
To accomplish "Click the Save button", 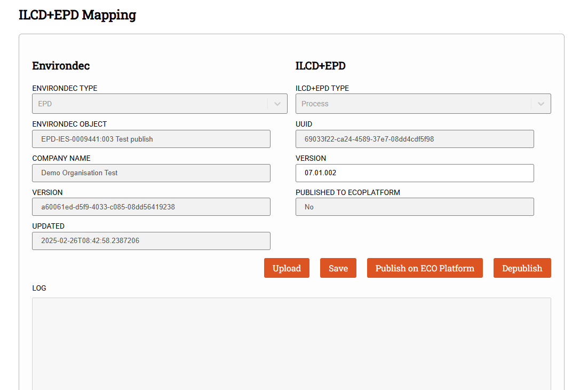I will pyautogui.click(x=338, y=268).
